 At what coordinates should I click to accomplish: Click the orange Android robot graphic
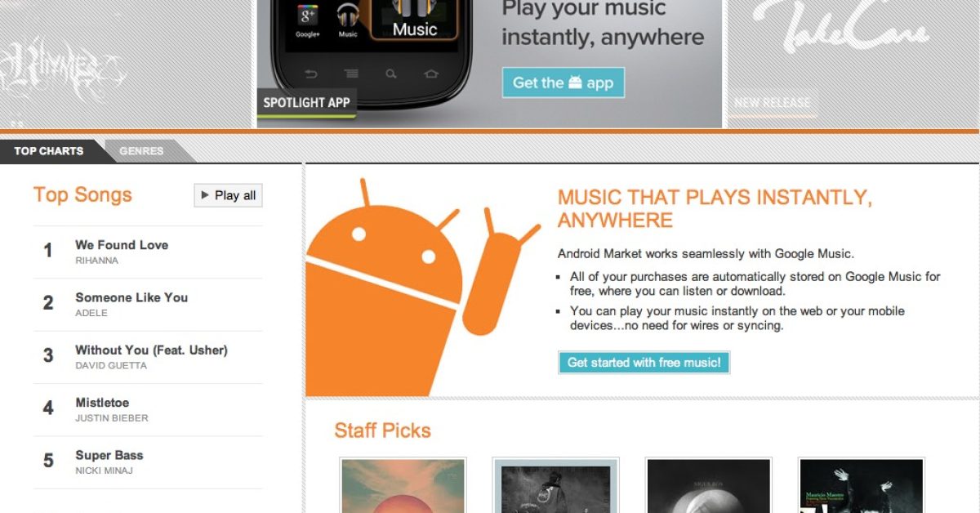point(422,286)
